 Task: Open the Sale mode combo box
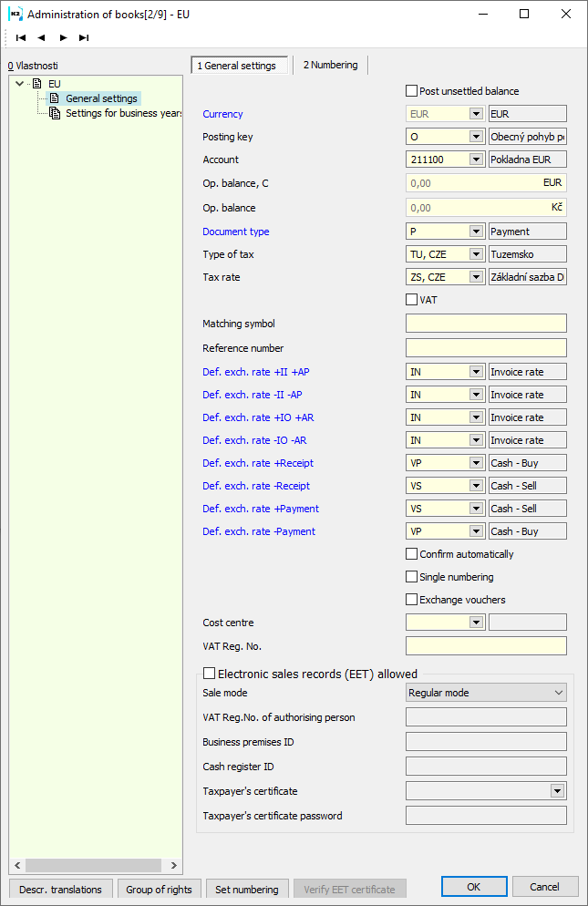[486, 692]
